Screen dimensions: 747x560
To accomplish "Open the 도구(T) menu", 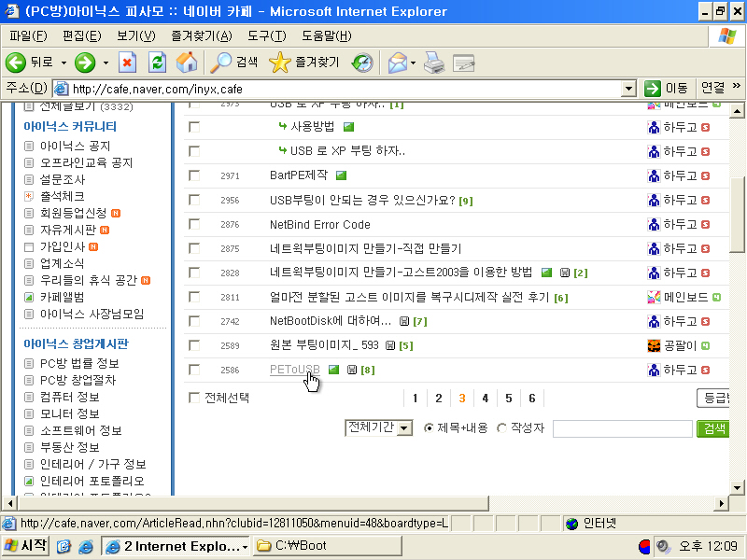I will click(267, 35).
